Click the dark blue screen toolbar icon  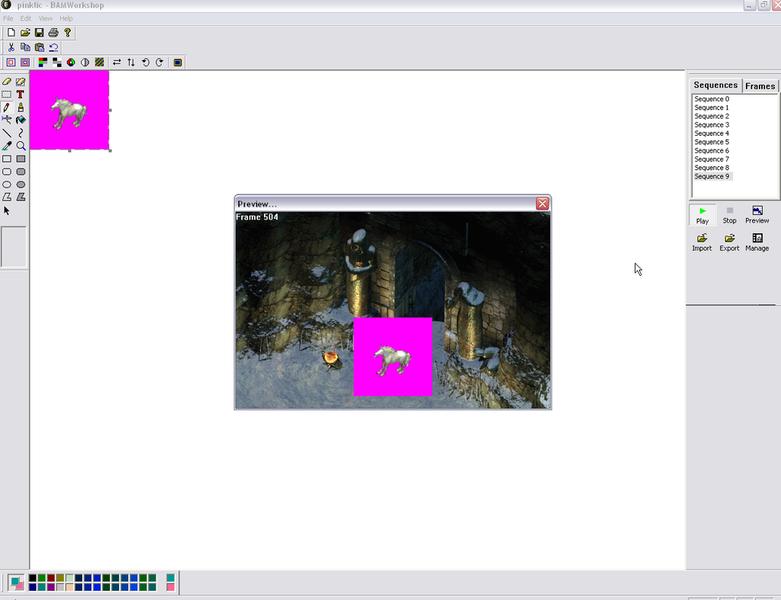[x=177, y=62]
